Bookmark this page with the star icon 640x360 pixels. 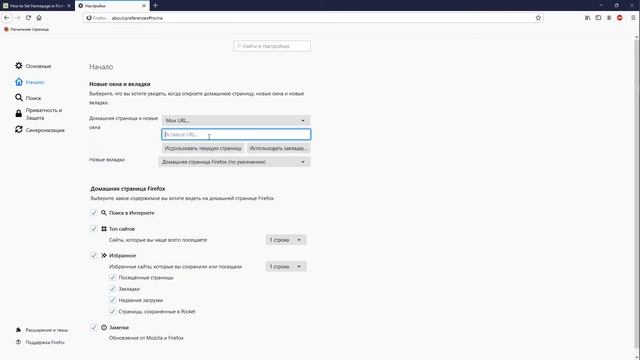[x=538, y=18]
